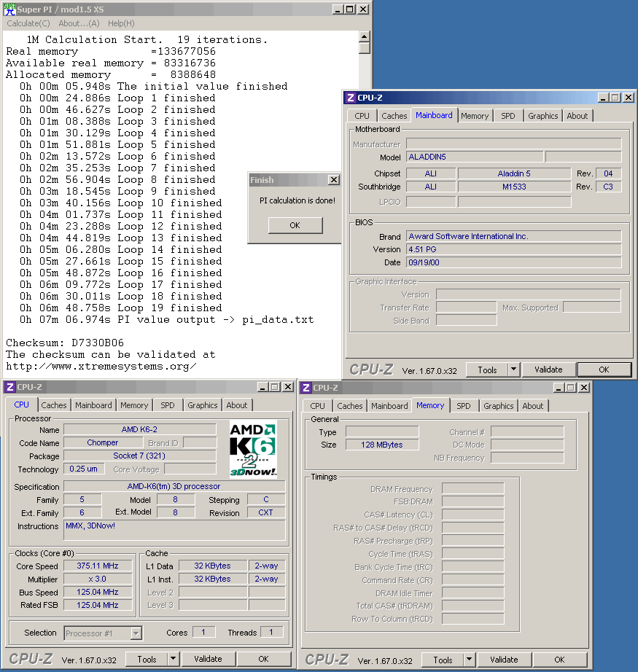The image size is (638, 672).
Task: Select SPD tab in Mainboard CPU-Z window
Action: click(508, 116)
